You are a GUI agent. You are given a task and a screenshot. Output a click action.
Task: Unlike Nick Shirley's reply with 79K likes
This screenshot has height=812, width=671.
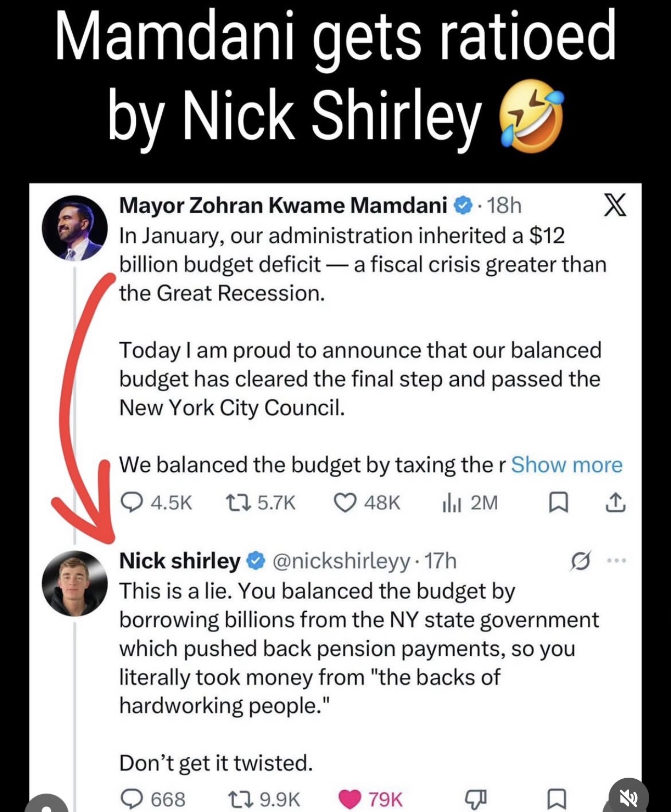[x=370, y=799]
